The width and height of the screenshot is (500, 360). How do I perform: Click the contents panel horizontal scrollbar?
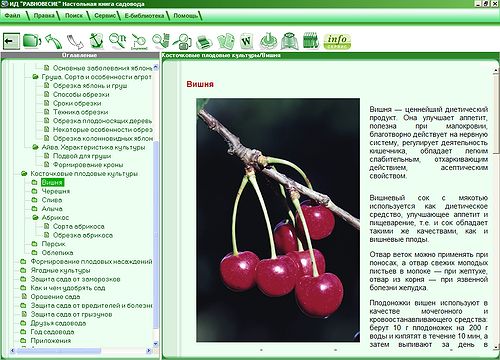pyautogui.click(x=81, y=351)
